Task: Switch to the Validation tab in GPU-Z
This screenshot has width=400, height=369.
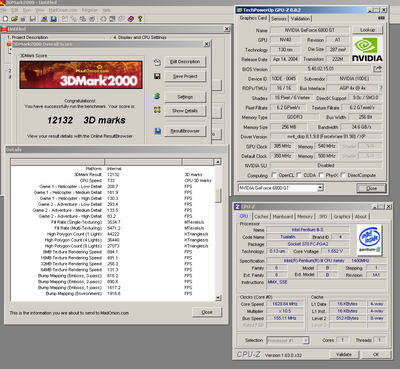Action: [300, 19]
